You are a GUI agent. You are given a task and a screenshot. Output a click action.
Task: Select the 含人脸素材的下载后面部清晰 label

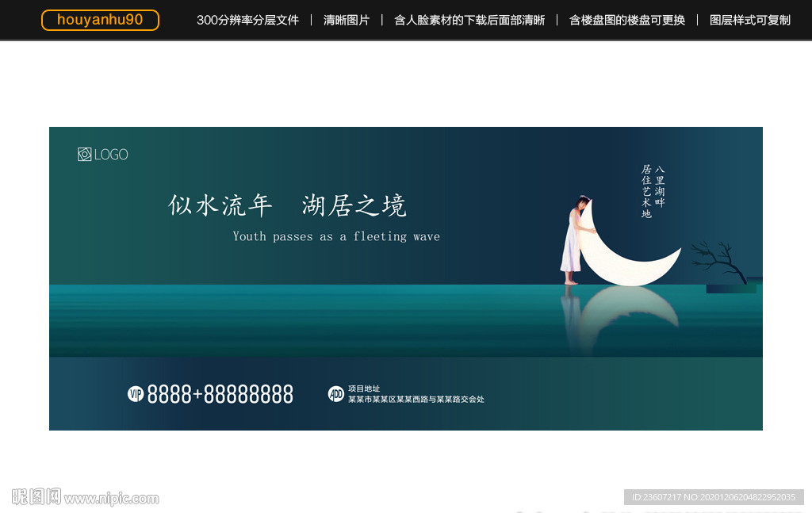[x=469, y=20]
